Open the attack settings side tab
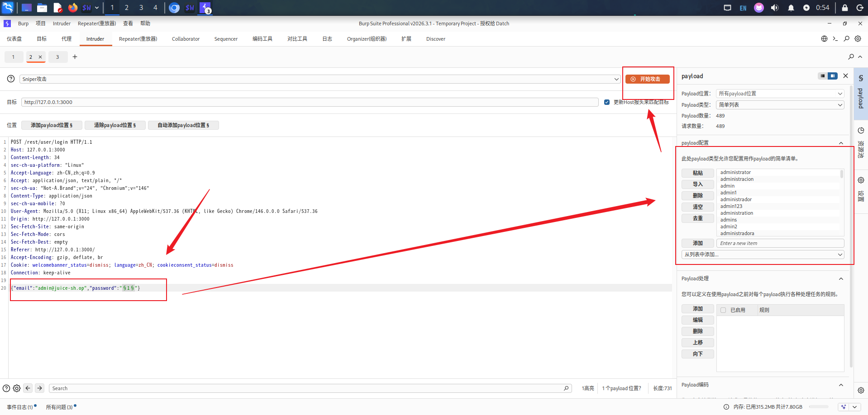 [x=861, y=189]
